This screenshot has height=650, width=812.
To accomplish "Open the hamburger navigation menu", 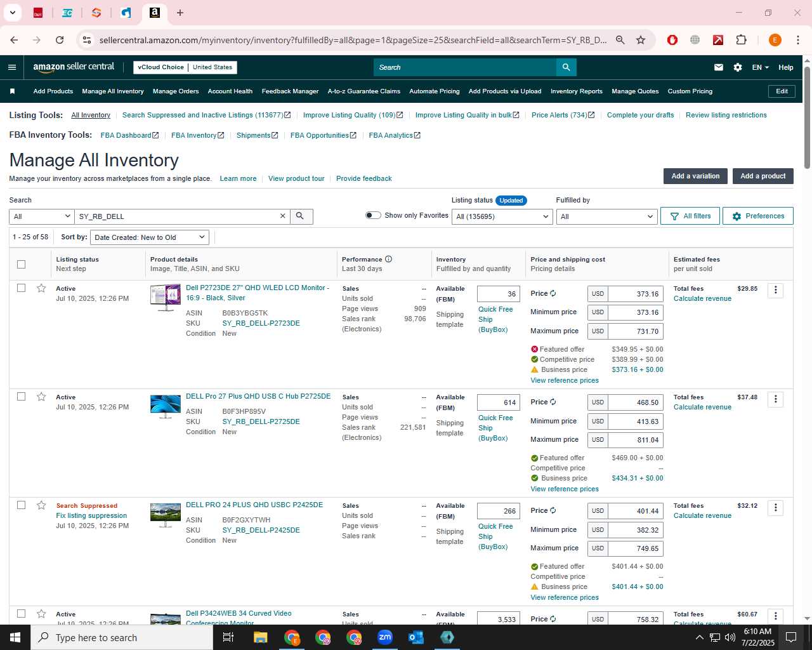I will (12, 67).
